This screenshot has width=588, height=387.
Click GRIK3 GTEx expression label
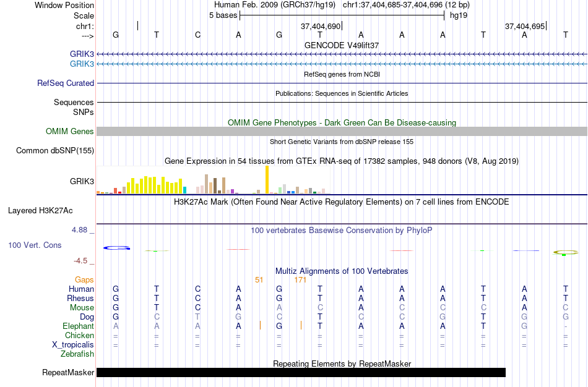tap(82, 181)
